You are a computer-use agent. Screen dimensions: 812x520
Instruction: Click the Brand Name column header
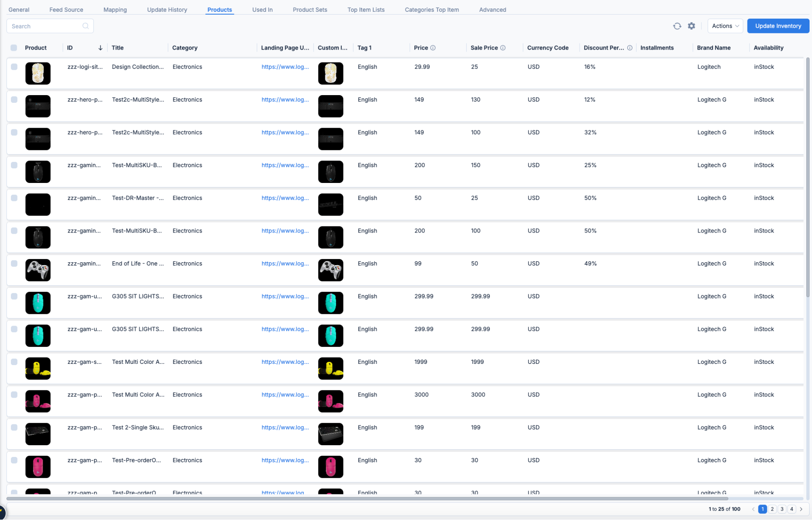(x=714, y=48)
